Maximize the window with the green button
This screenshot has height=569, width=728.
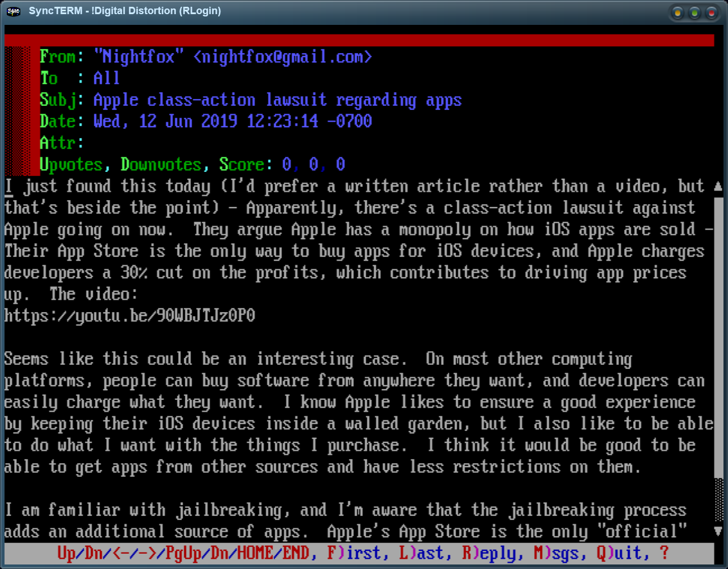[x=694, y=12]
